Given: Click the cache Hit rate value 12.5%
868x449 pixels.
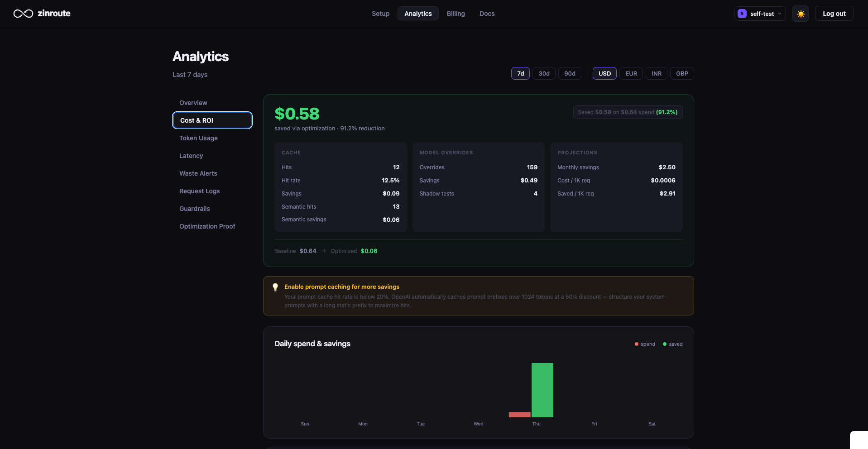Looking at the screenshot, I should point(391,181).
